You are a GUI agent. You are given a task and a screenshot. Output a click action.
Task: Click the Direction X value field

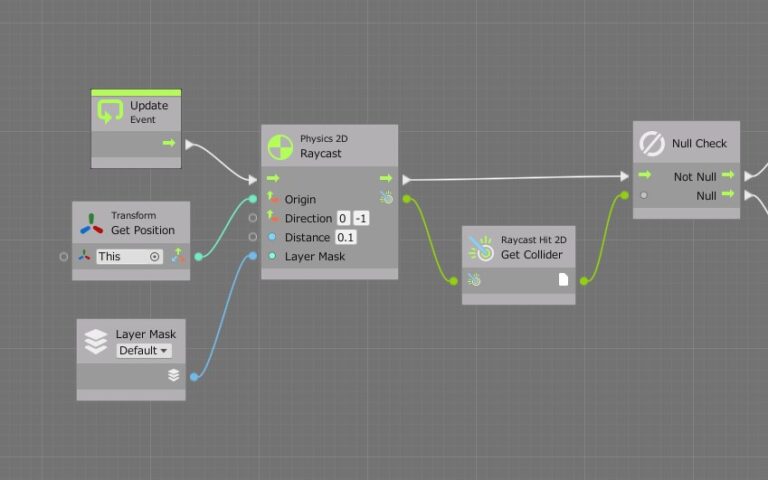[343, 218]
